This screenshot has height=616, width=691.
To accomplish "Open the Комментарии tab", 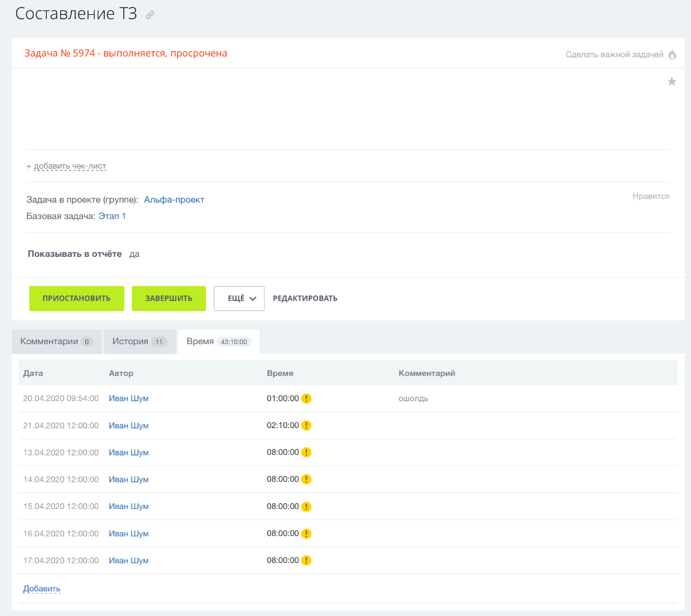I will [x=56, y=342].
